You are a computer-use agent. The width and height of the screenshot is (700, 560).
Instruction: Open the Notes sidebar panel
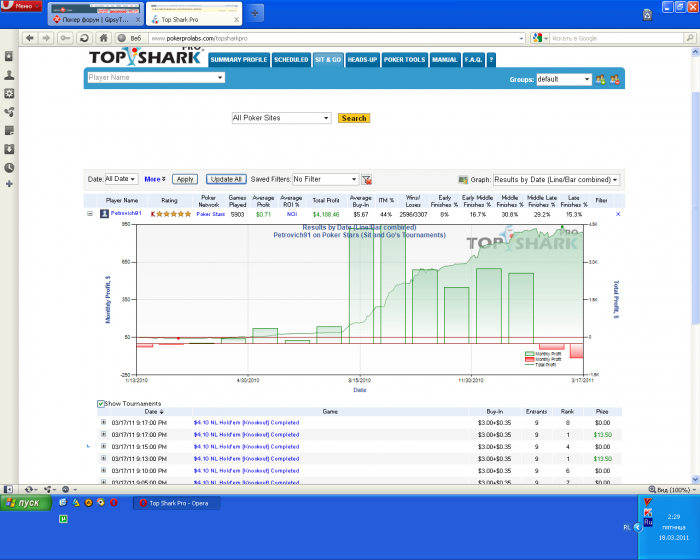click(x=9, y=130)
